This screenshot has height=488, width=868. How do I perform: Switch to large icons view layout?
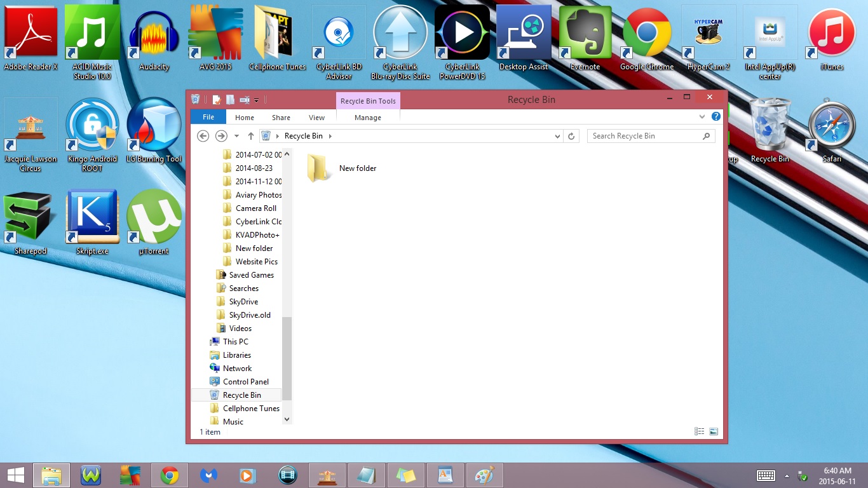pyautogui.click(x=714, y=431)
